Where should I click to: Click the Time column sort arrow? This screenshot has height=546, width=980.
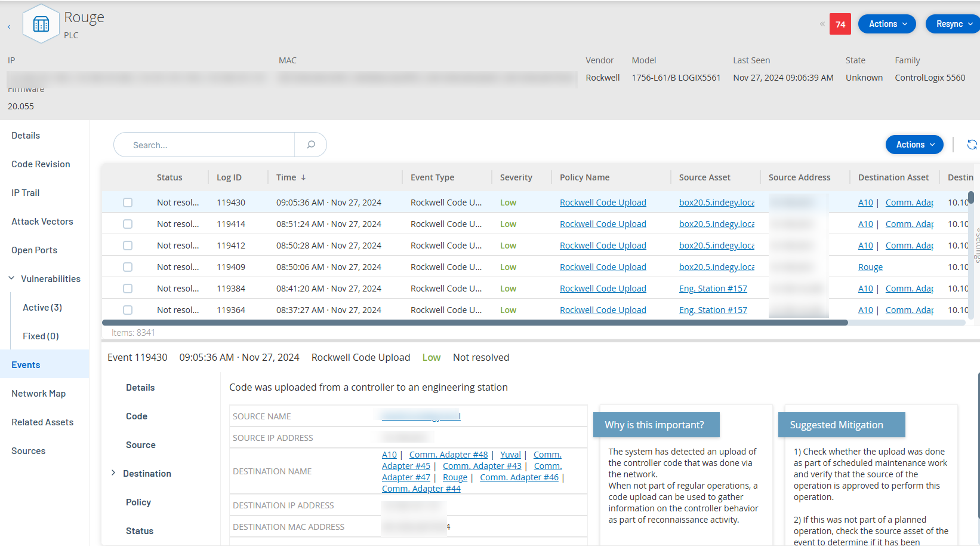303,177
